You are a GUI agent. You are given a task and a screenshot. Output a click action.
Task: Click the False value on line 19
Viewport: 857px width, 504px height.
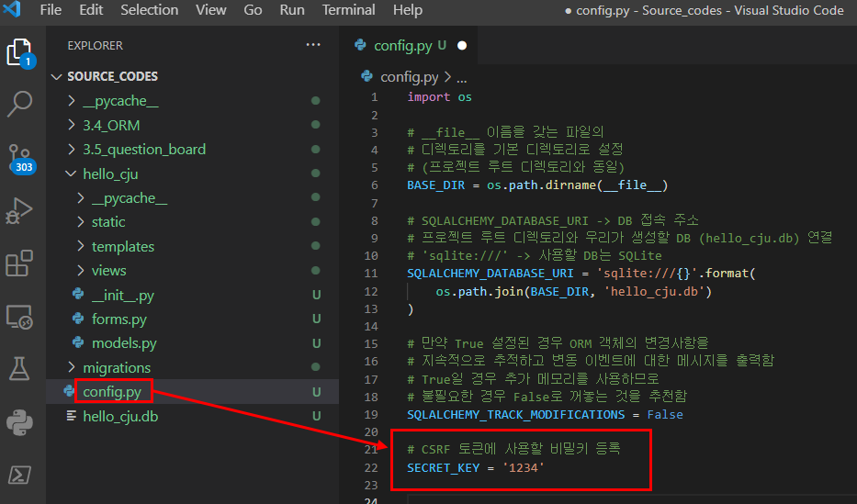pos(665,414)
